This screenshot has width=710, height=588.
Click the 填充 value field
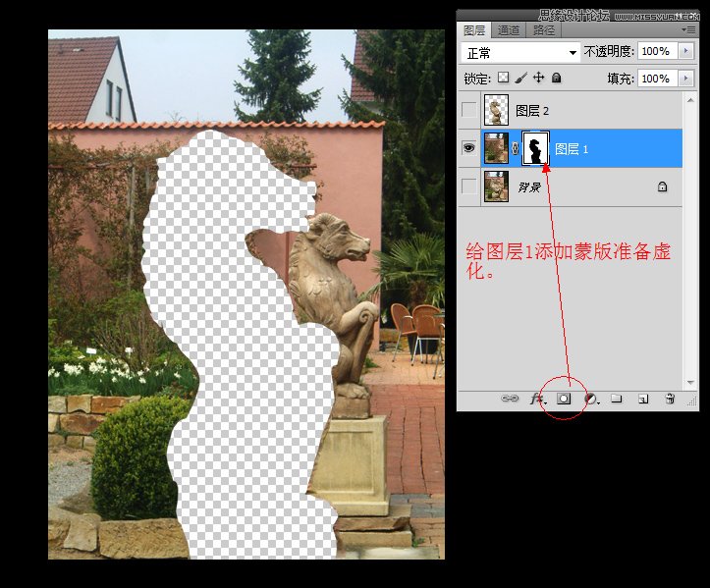click(658, 79)
